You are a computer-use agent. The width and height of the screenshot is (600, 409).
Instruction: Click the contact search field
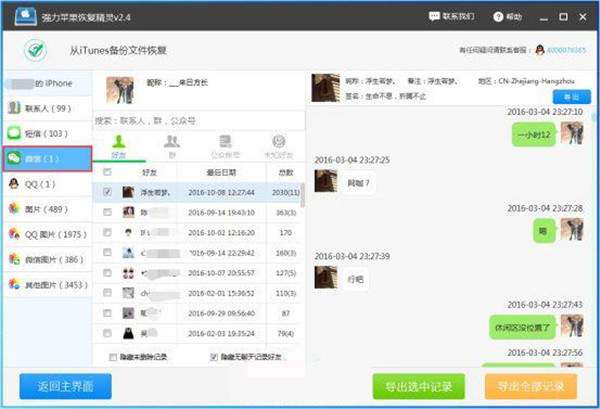tap(199, 121)
